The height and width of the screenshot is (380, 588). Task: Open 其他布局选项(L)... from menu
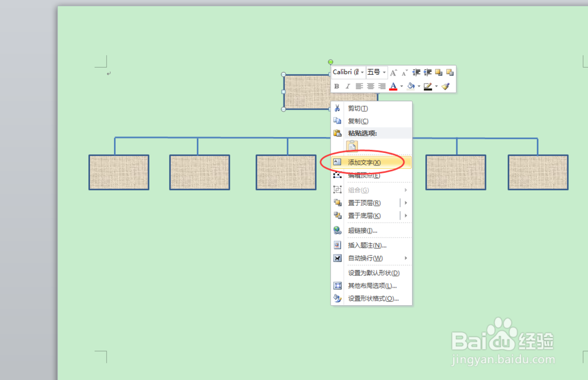pyautogui.click(x=371, y=285)
